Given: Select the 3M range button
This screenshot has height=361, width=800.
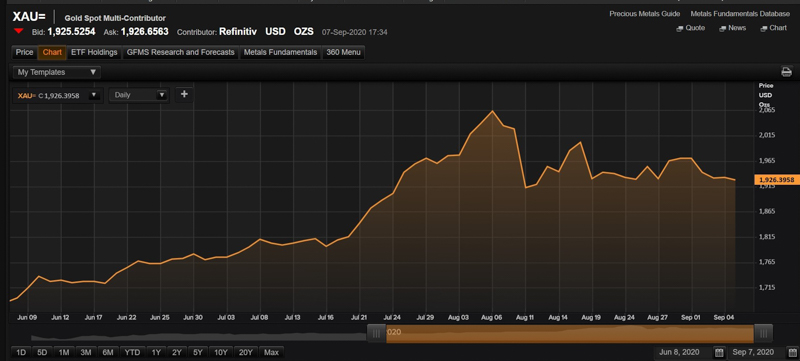Looking at the screenshot, I should (x=86, y=352).
